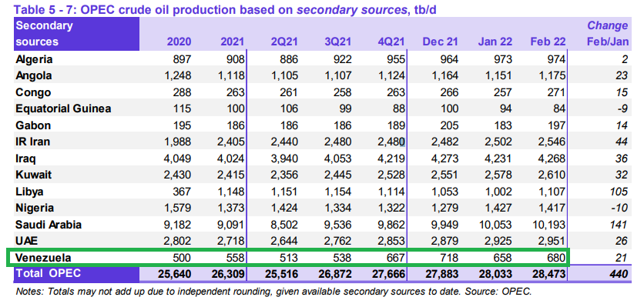The image size is (644, 307).
Task: Click Iraq's 4Q21 value 4,219
Action: pyautogui.click(x=391, y=159)
